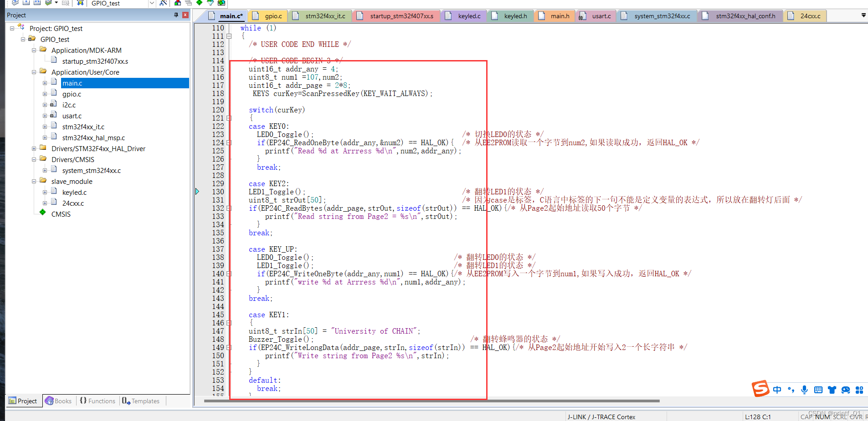Open Options for Target magic wand icon

tap(163, 3)
